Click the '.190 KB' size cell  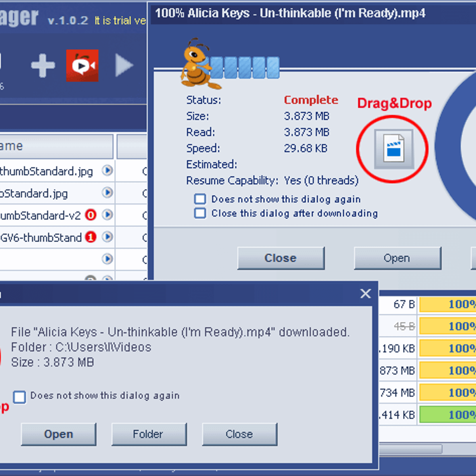[397, 349]
